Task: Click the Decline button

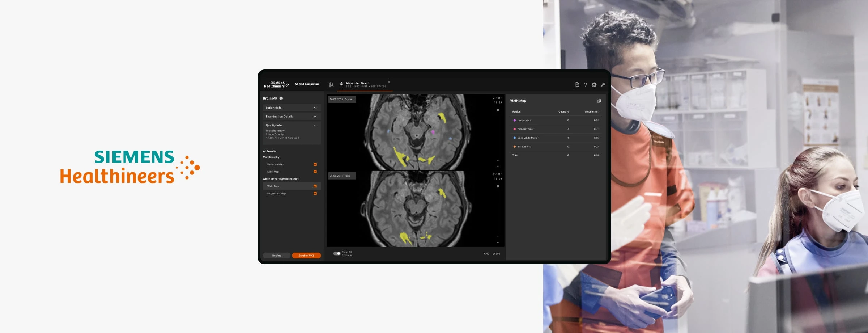Action: pyautogui.click(x=277, y=256)
